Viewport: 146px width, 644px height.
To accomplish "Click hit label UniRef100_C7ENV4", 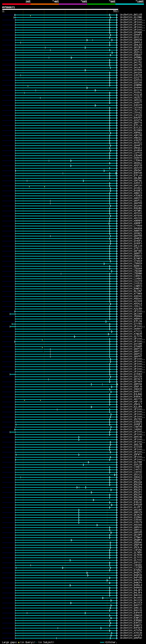I will [x=131, y=161].
